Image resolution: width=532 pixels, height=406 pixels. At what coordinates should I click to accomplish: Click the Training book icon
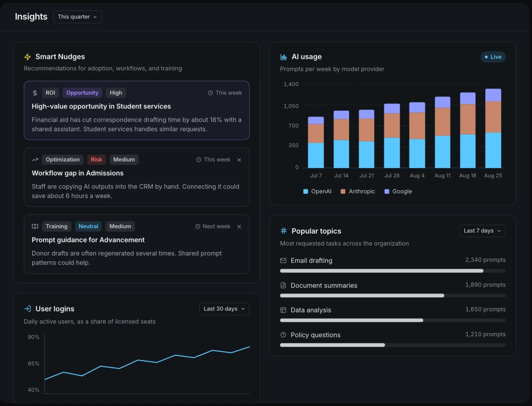(35, 226)
